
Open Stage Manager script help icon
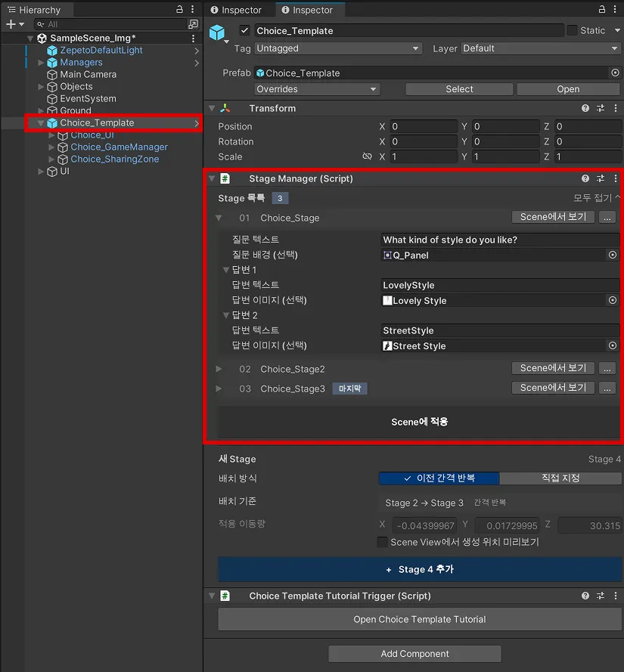(585, 178)
